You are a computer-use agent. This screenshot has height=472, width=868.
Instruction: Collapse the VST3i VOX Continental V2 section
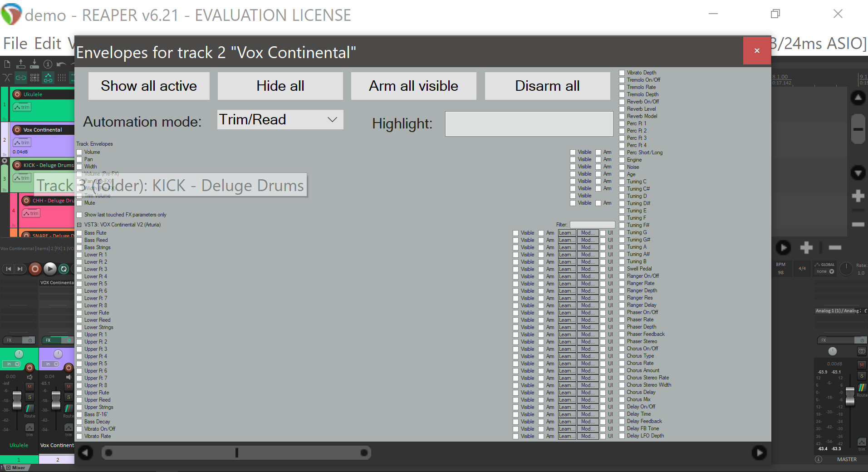click(x=79, y=225)
